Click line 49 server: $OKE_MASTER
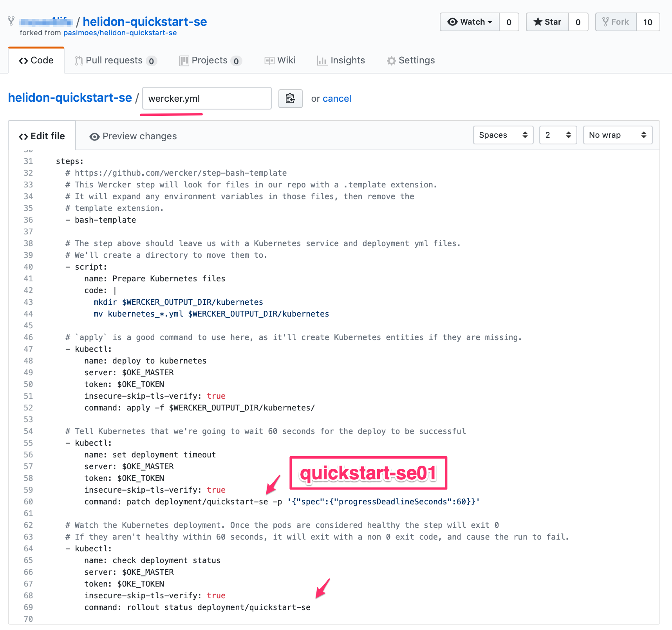The height and width of the screenshot is (630, 672). (129, 373)
